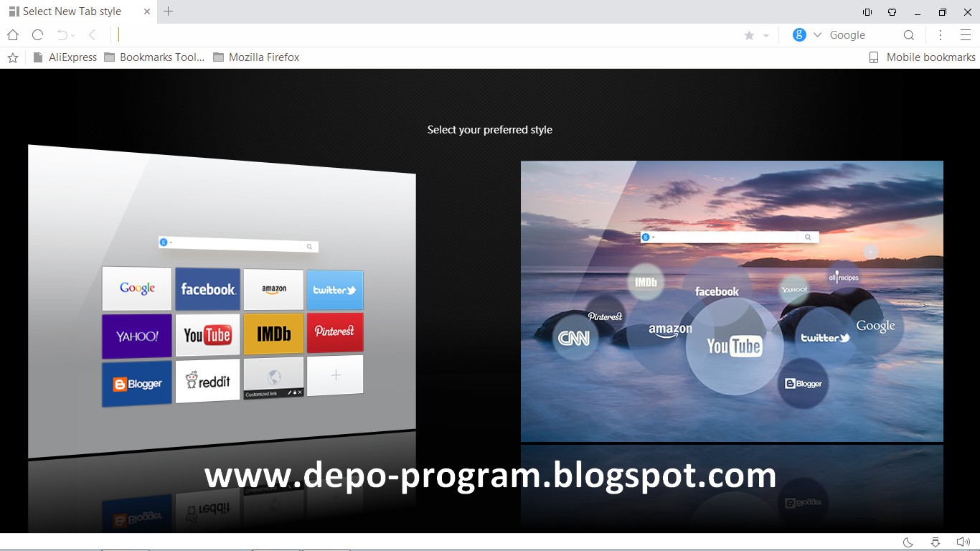This screenshot has width=980, height=551.
Task: Open the split screen icon in title bar
Action: pos(867,12)
